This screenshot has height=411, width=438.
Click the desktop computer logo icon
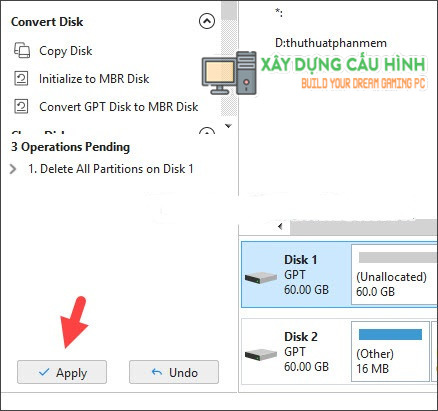(x=229, y=73)
